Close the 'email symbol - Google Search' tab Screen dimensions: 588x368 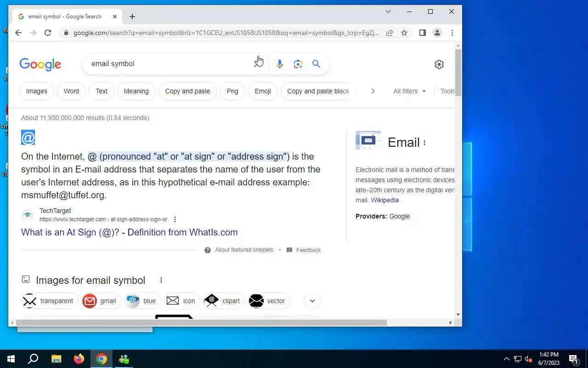coord(115,17)
